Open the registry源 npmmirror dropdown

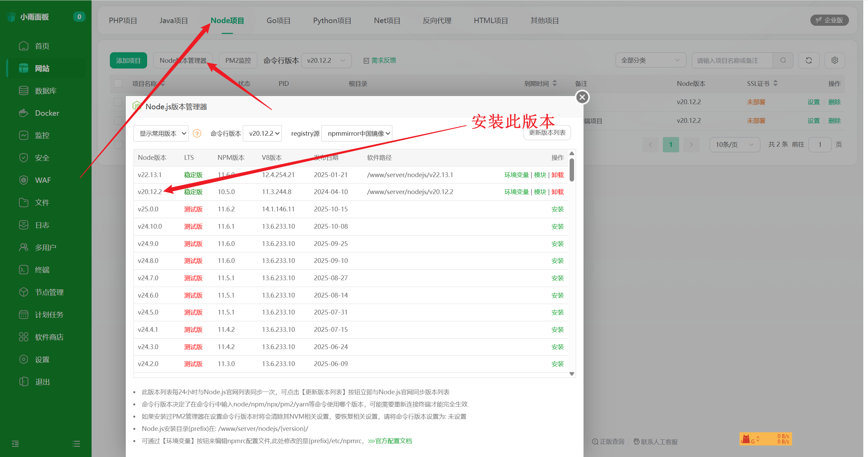coord(357,134)
